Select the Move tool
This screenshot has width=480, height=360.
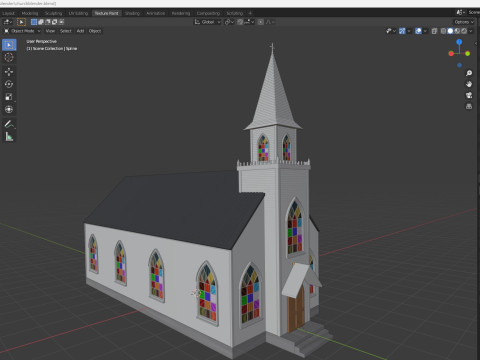click(9, 72)
